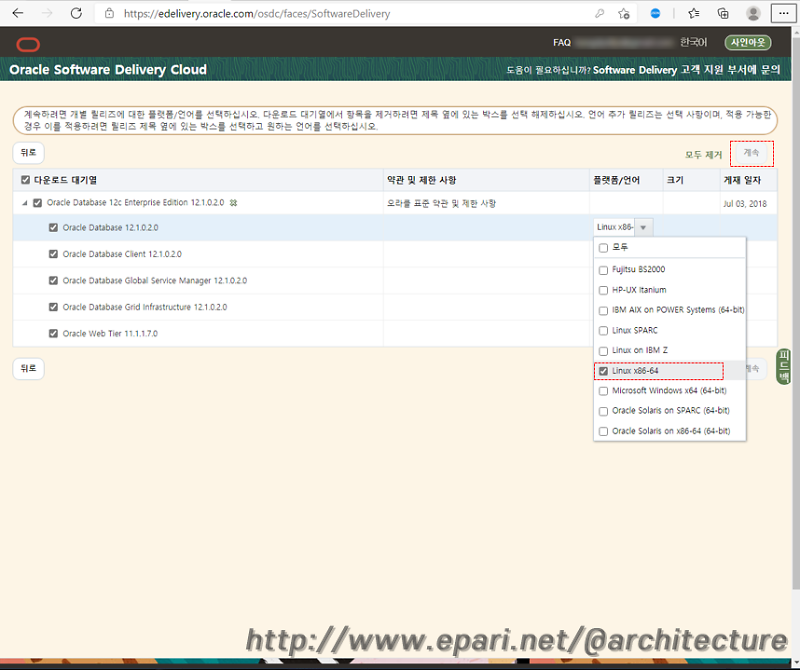Open browser settings and more menu
The height and width of the screenshot is (670, 800).
[783, 14]
